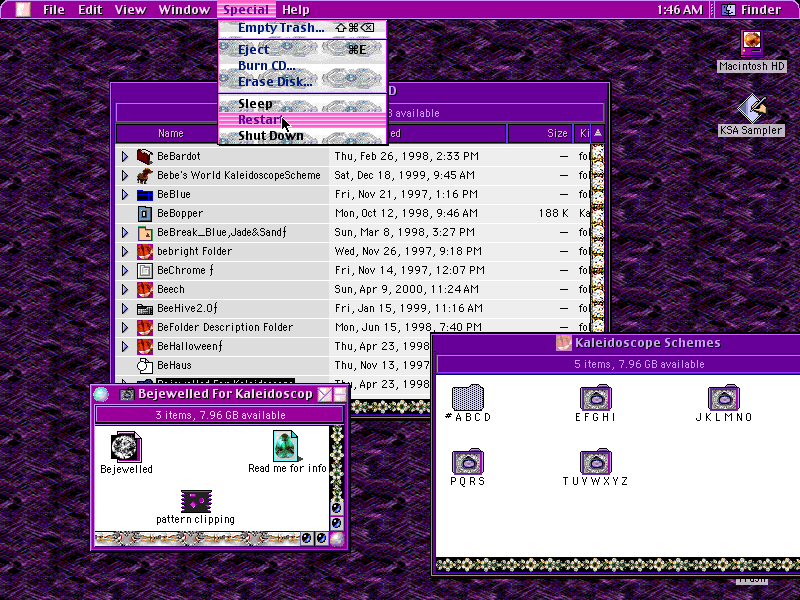
Task: Choose Shut Down from the Special menu
Action: pos(303,136)
